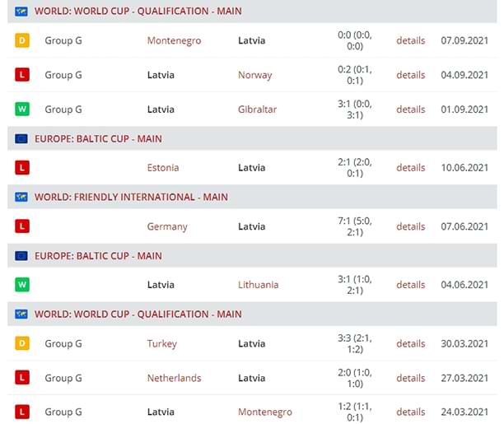Open details for Latvia vs Norway match

tap(410, 75)
